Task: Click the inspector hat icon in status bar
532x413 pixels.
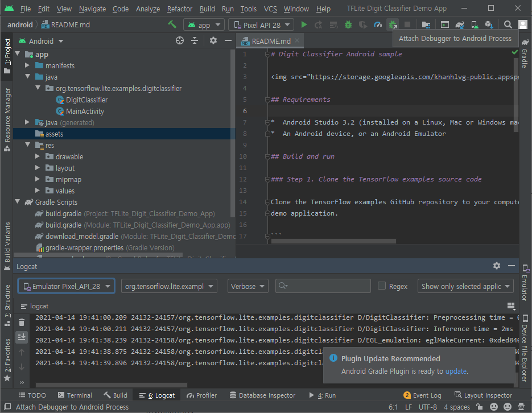Action: click(522, 407)
